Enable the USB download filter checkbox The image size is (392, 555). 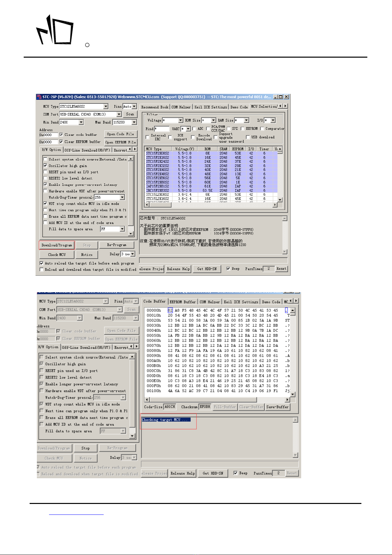pyautogui.click(x=248, y=137)
